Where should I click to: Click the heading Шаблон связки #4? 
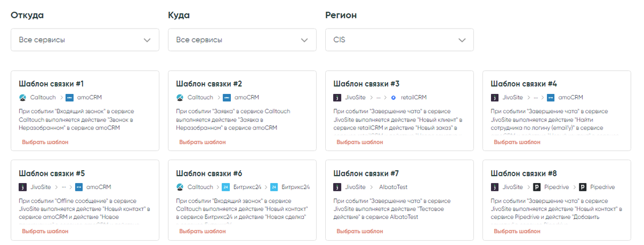click(x=524, y=84)
